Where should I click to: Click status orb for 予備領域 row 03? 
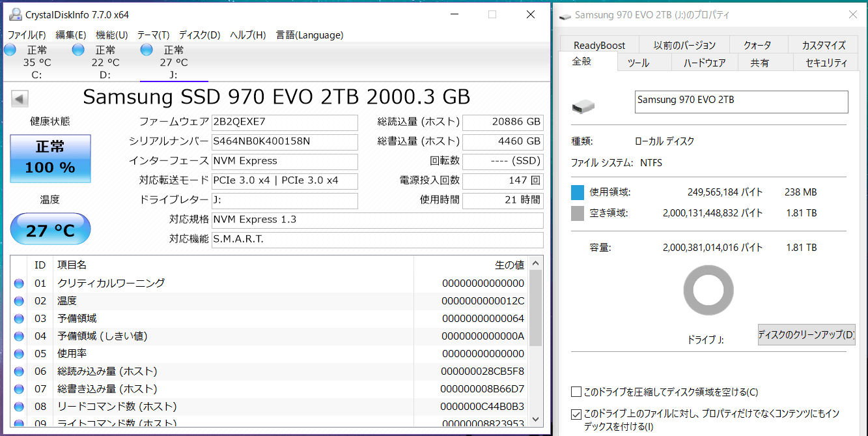tap(19, 318)
